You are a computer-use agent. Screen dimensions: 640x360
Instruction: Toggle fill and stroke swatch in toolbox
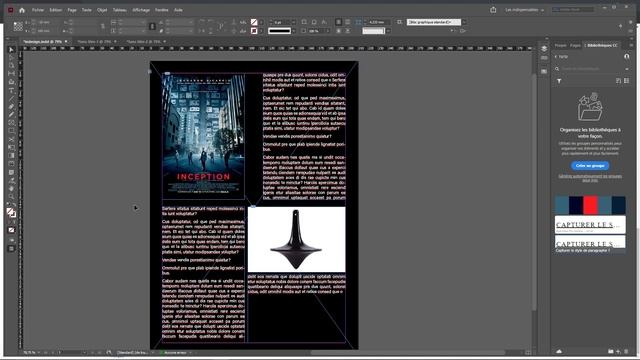click(11, 213)
